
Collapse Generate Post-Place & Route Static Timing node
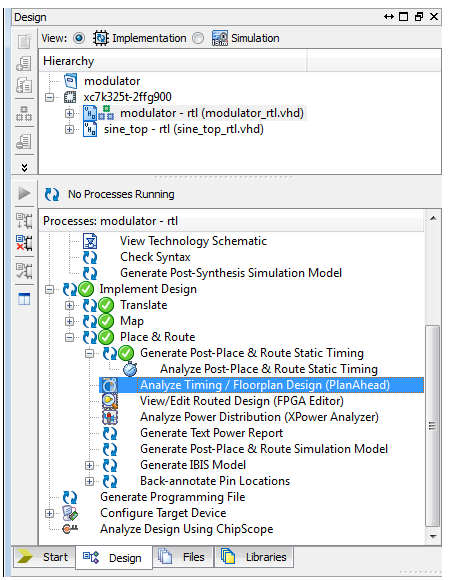pos(89,353)
